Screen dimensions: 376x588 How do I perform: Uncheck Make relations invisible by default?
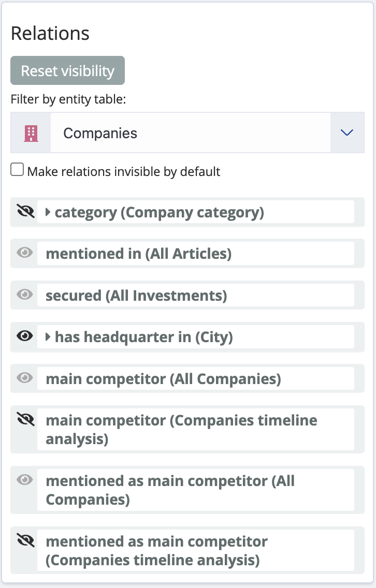coord(17,168)
